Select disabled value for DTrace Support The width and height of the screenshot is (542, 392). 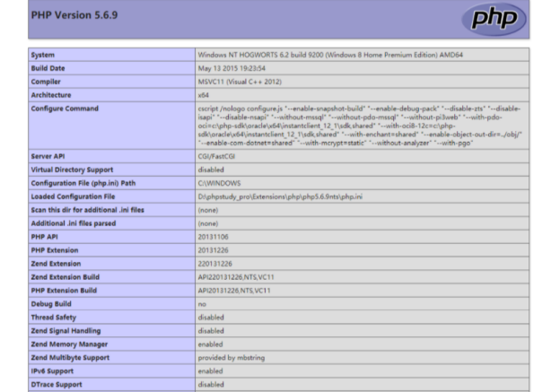[211, 385]
